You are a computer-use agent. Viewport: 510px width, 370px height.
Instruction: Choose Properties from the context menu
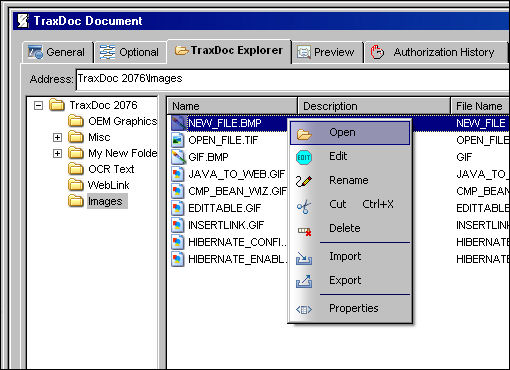(x=350, y=309)
